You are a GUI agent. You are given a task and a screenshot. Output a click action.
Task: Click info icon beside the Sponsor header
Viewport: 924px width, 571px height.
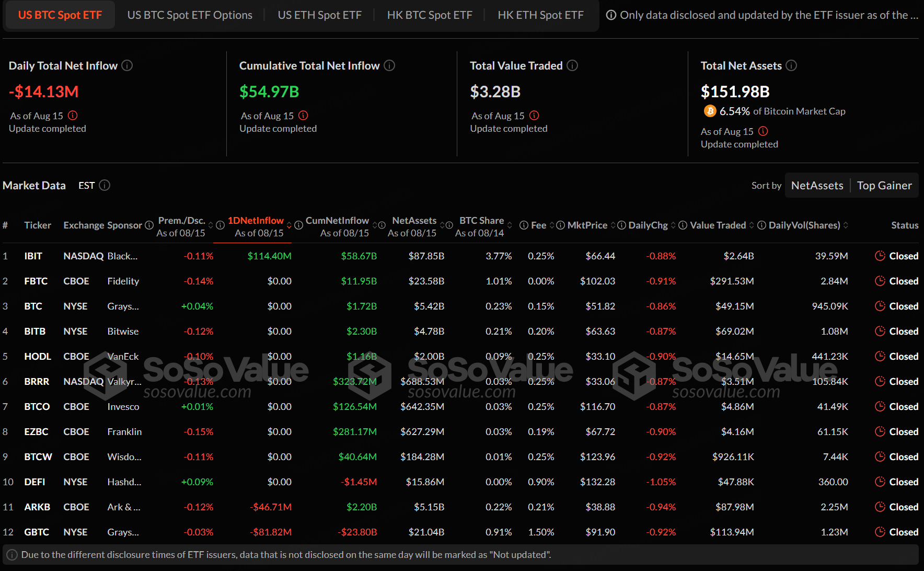pos(149,225)
